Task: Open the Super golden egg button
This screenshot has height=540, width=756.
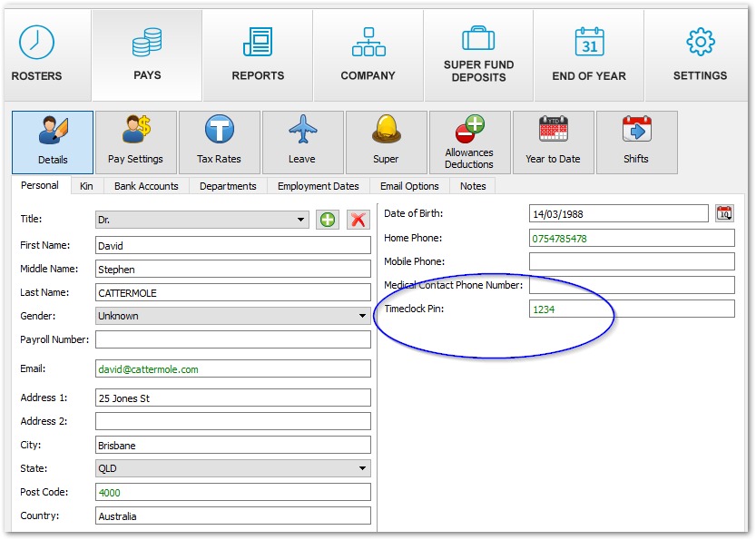Action: pos(387,142)
